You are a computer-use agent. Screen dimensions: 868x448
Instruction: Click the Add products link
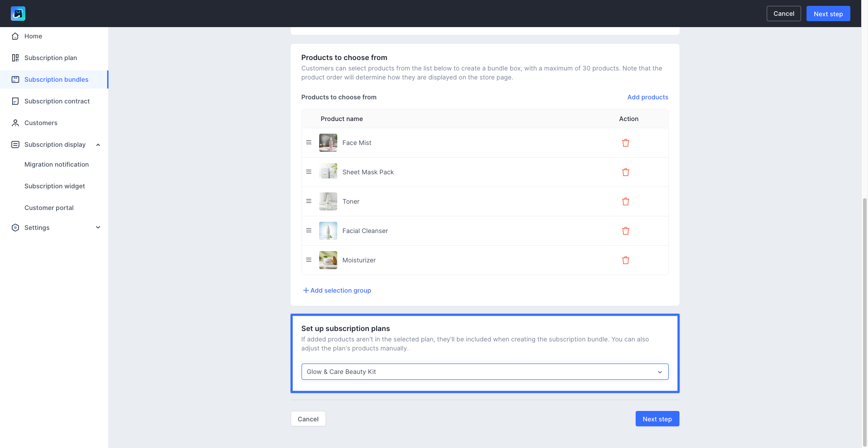tap(647, 97)
